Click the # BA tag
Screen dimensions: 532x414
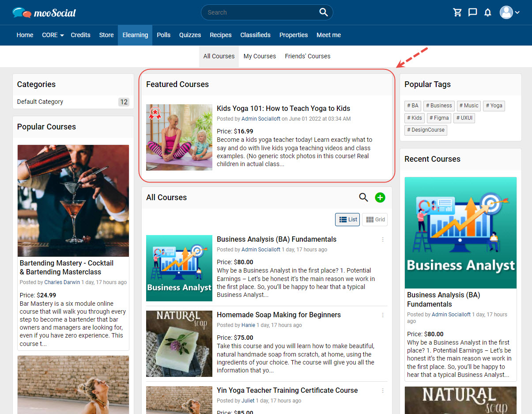pyautogui.click(x=413, y=106)
